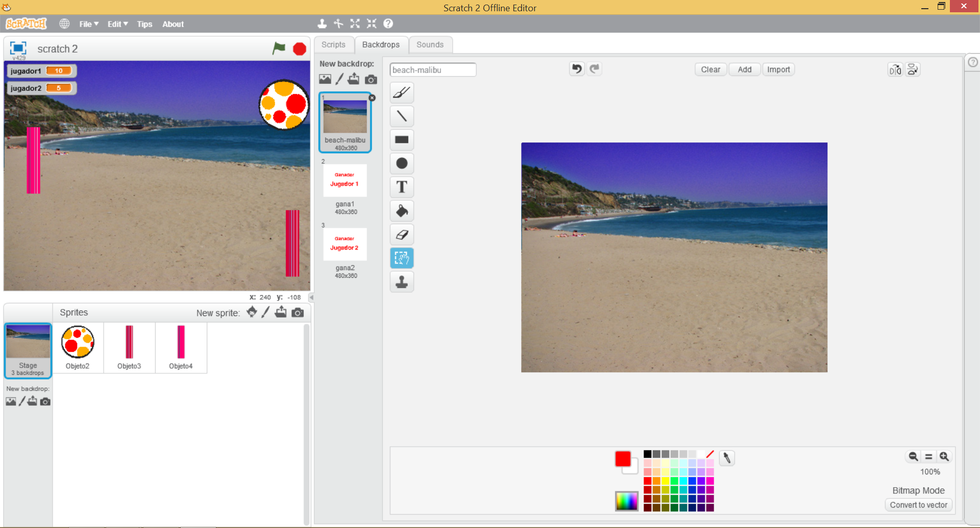The width and height of the screenshot is (980, 528).
Task: Activate the Text tool
Action: click(x=402, y=187)
